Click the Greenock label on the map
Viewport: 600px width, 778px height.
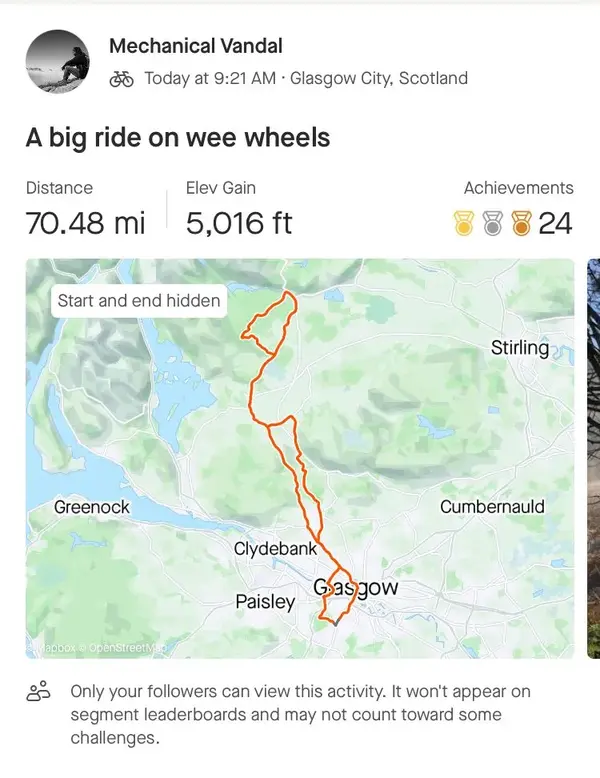92,507
